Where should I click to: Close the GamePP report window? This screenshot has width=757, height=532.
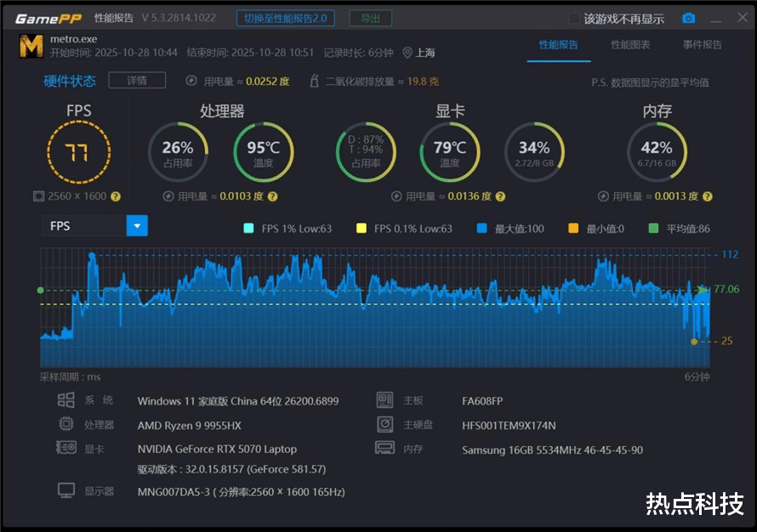coord(743,17)
